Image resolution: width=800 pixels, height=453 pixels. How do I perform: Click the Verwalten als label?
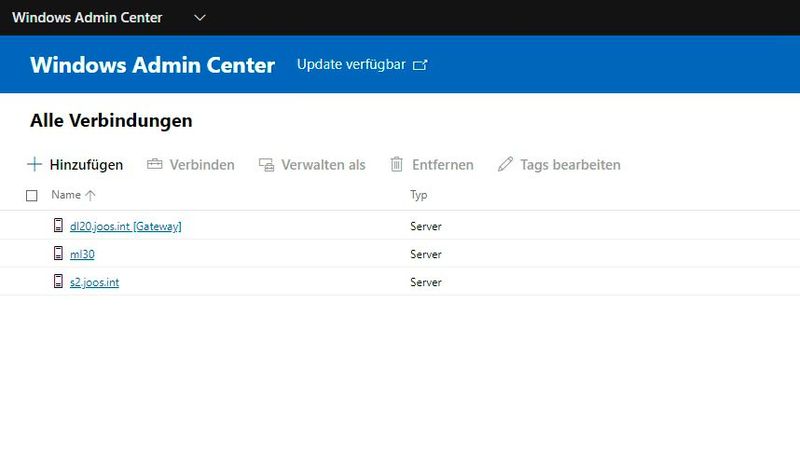point(323,165)
